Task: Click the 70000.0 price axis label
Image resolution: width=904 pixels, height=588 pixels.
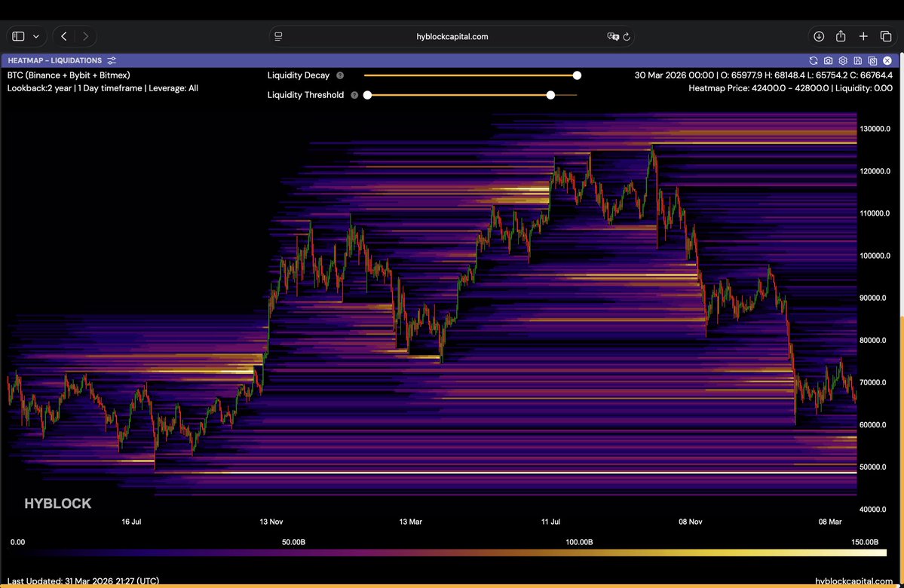Action: (x=873, y=383)
